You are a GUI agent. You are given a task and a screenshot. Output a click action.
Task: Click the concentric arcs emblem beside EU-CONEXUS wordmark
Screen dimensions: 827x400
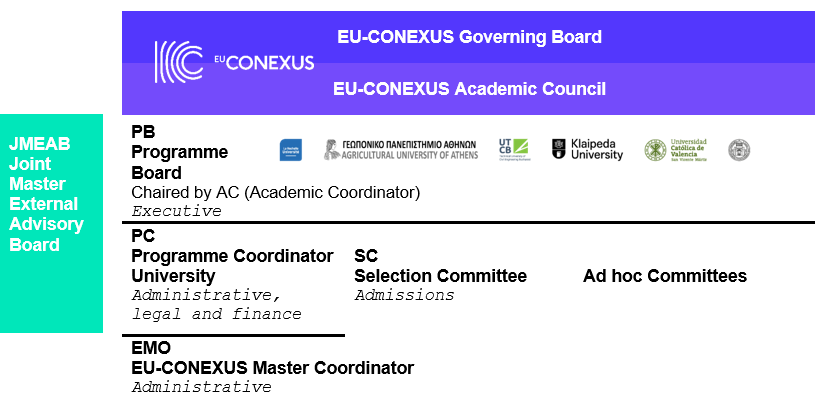tap(179, 62)
